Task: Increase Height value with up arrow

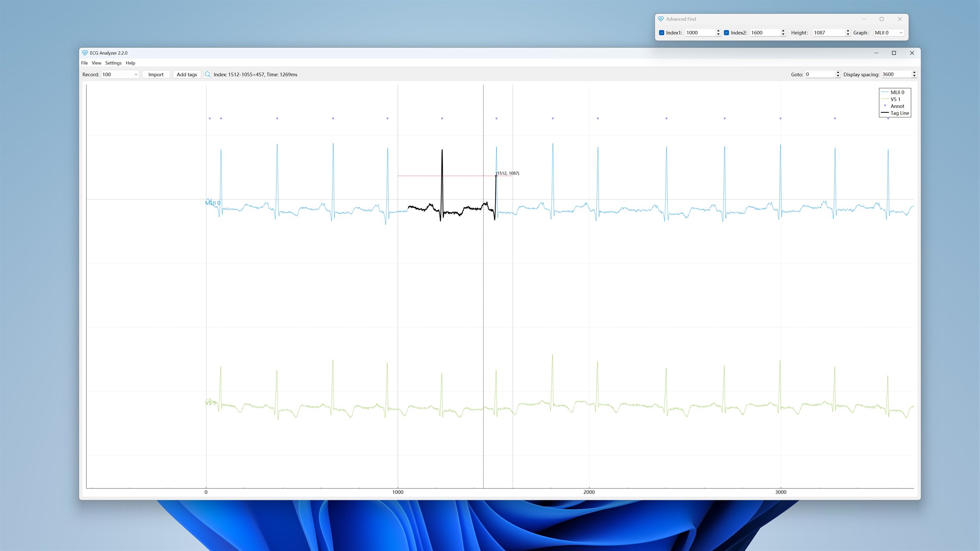Action: click(x=848, y=31)
